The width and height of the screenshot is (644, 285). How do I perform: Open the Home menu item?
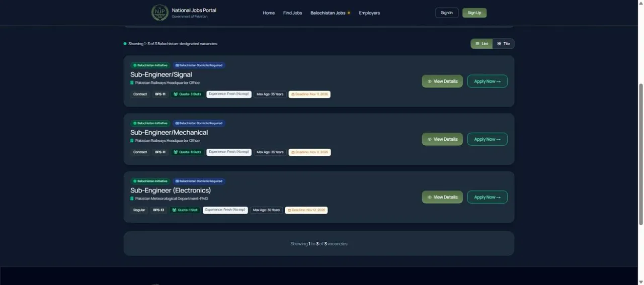point(269,13)
